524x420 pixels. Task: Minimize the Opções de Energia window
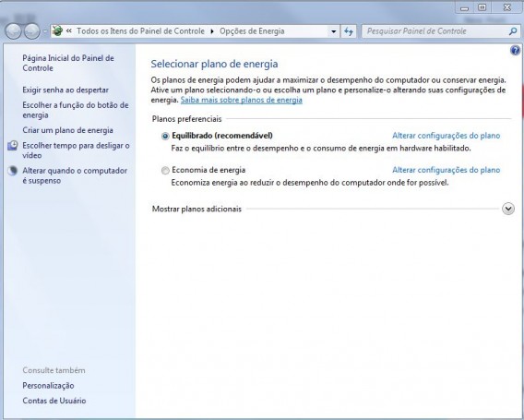465,7
